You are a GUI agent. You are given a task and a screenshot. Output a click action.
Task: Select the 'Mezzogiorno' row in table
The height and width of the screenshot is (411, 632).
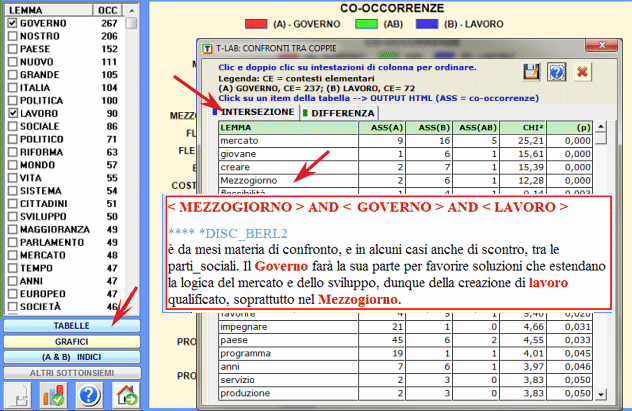coord(405,181)
